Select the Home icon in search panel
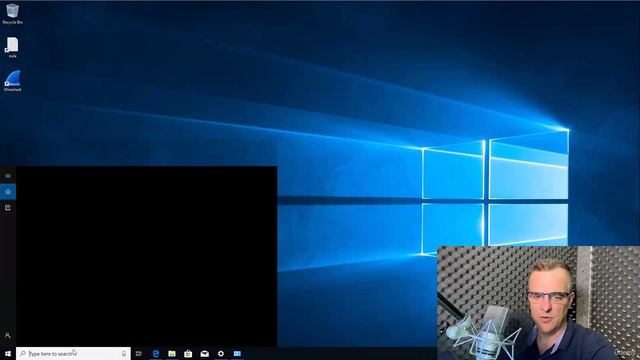The width and height of the screenshot is (640, 360). coord(8,192)
